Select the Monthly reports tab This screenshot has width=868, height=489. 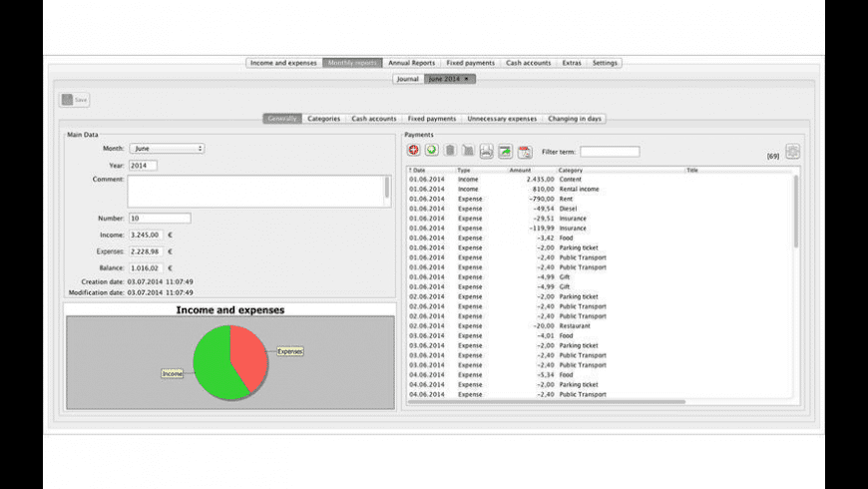(x=352, y=63)
